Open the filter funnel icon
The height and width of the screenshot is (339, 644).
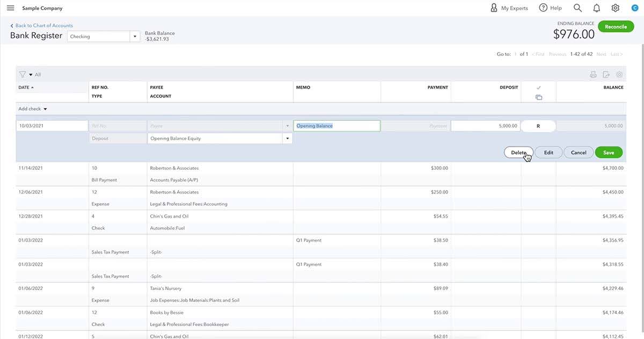(x=22, y=74)
